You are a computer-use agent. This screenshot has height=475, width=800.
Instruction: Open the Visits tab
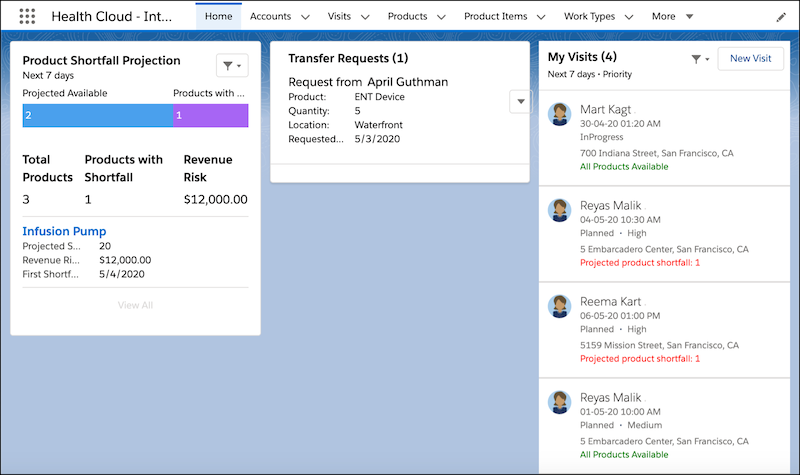(339, 16)
